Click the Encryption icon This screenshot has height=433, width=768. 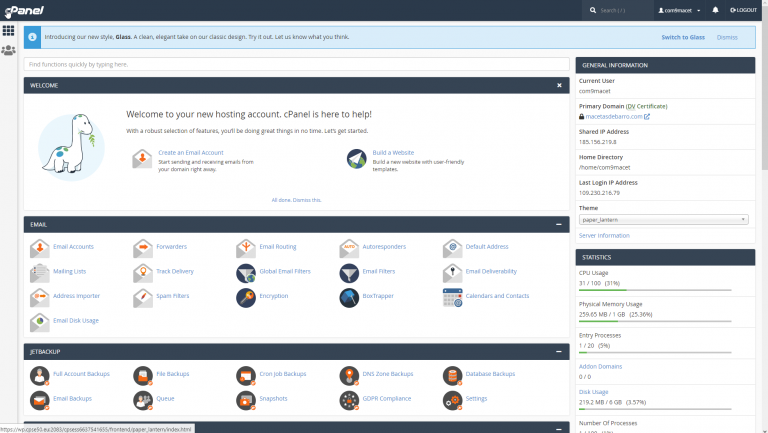click(x=246, y=297)
